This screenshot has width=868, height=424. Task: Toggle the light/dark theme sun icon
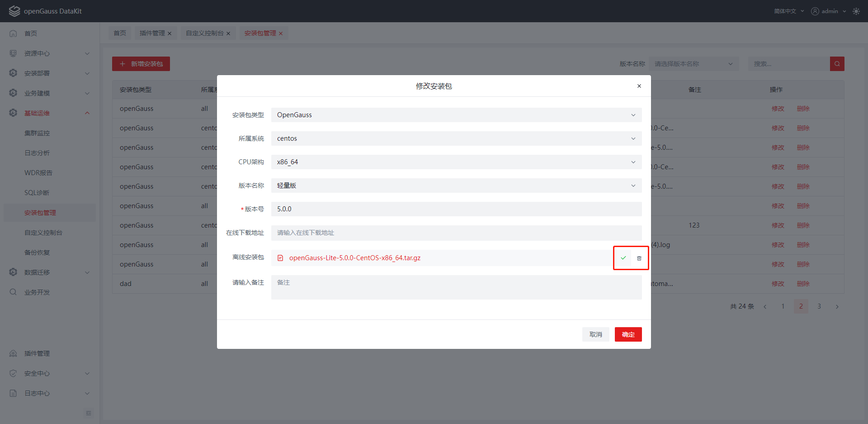856,11
